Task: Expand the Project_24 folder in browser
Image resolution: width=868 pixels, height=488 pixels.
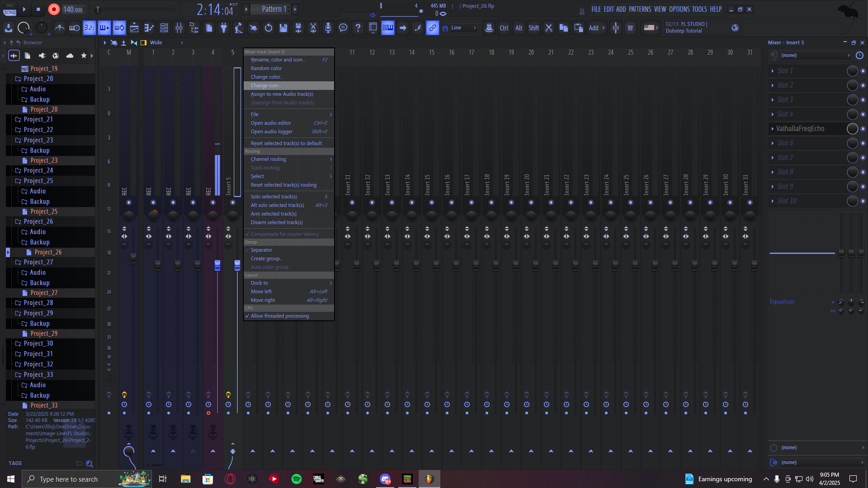Action: (38, 171)
